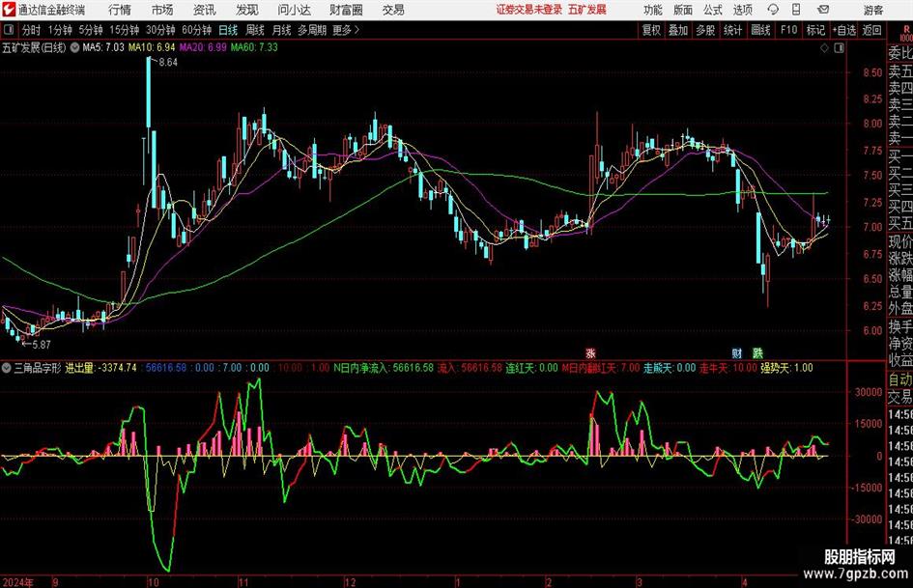The width and height of the screenshot is (913, 588).
Task: Click the red R 1000 indicator icon
Action: (906, 32)
